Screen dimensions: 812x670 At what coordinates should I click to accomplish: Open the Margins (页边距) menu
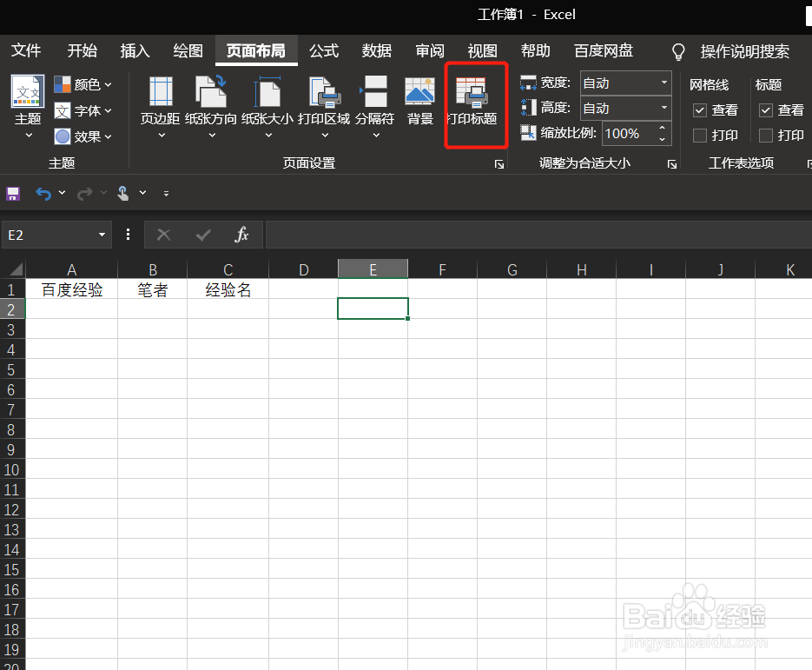point(161,108)
